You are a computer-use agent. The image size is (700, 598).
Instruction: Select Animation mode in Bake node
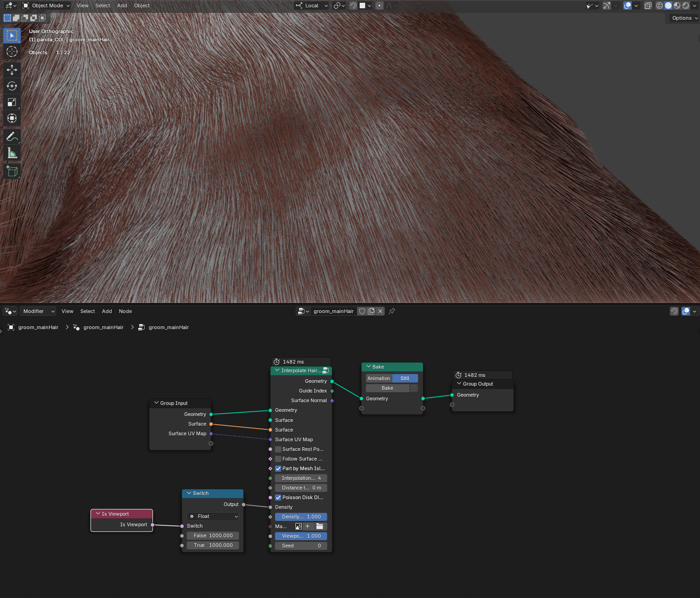coord(379,378)
